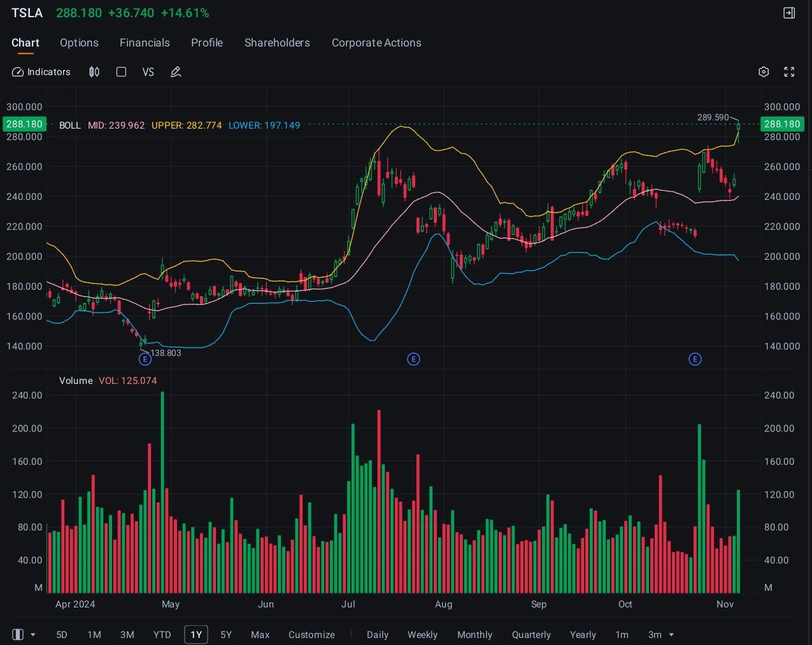Select the 5D time range
Viewport: 812px width, 645px height.
(x=62, y=635)
